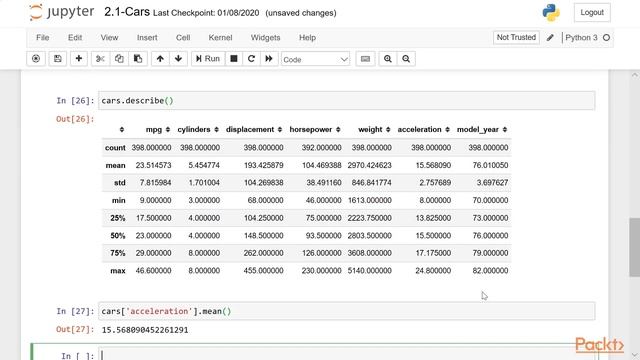Sort table by mpg column arrows
This screenshot has height=360, width=640.
(x=168, y=129)
